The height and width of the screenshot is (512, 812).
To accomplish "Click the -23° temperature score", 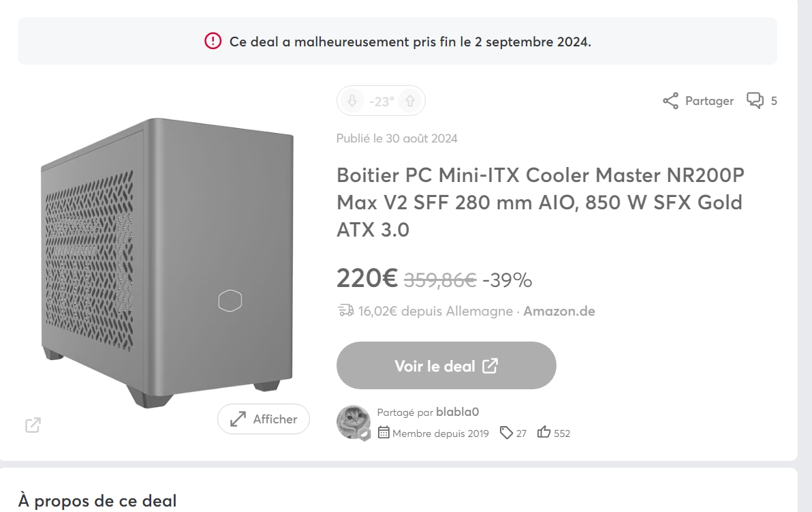I will point(381,102).
